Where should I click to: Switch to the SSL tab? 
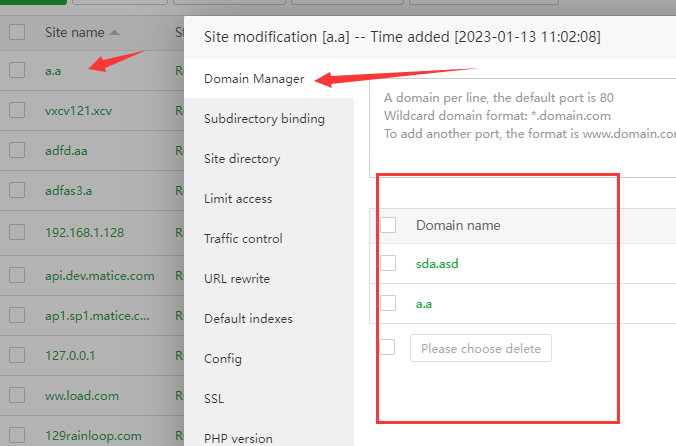click(214, 398)
